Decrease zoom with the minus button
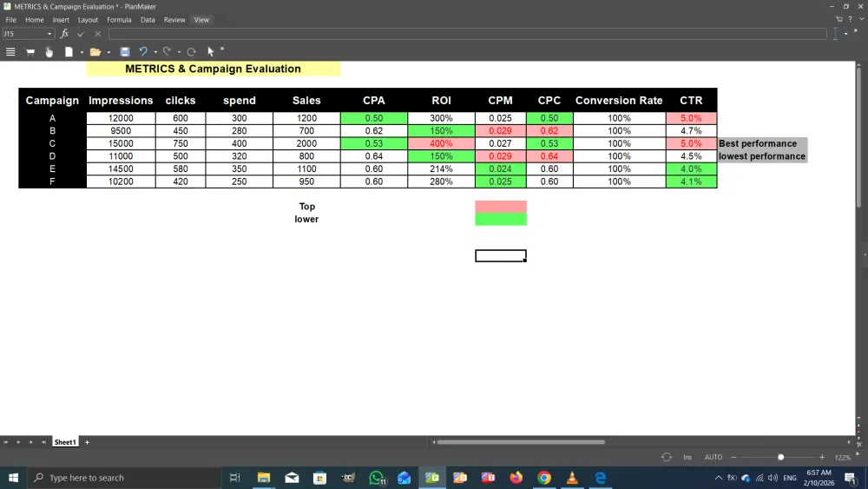The width and height of the screenshot is (868, 489). point(734,458)
